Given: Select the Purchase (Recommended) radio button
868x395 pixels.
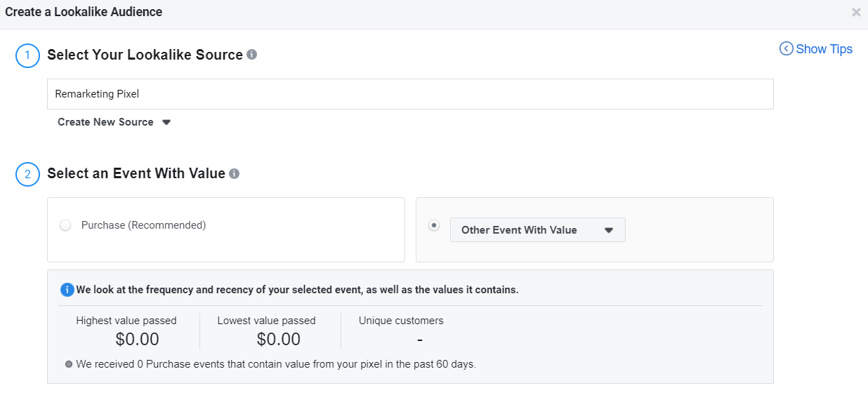Looking at the screenshot, I should click(66, 226).
